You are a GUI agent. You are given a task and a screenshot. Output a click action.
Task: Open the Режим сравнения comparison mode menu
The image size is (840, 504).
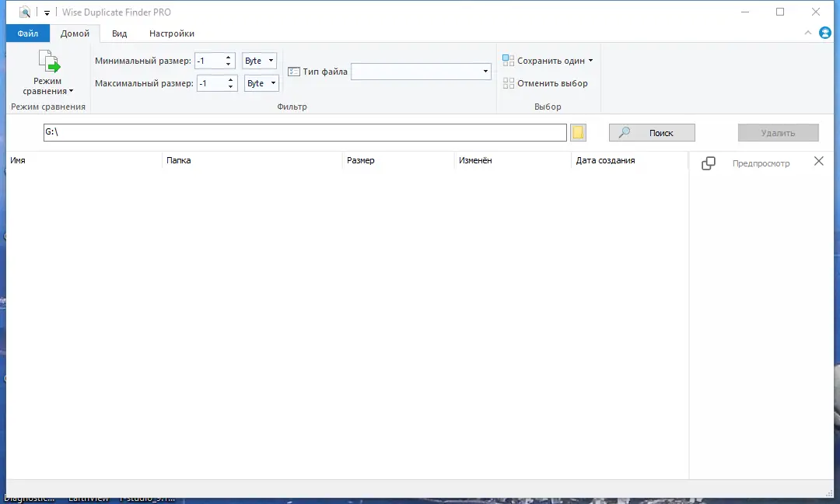pyautogui.click(x=47, y=72)
